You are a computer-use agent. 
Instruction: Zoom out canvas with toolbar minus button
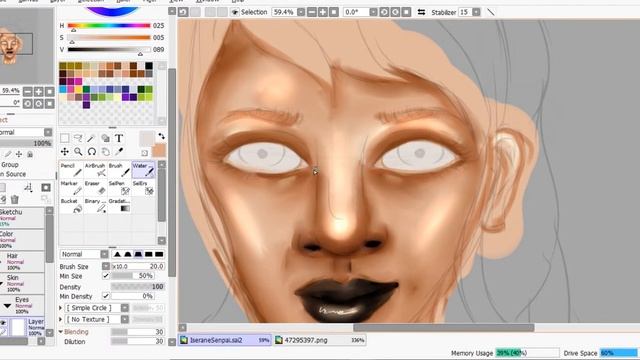[312, 12]
